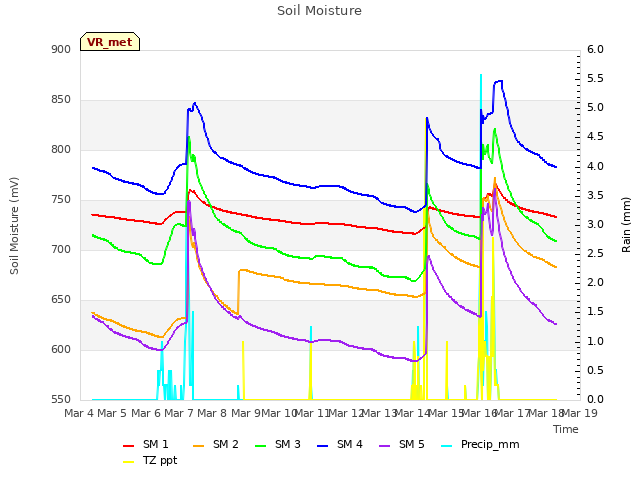Viewport: 640px width, 480px height.
Task: Click the 600 left axis tick label
Action: 61,349
